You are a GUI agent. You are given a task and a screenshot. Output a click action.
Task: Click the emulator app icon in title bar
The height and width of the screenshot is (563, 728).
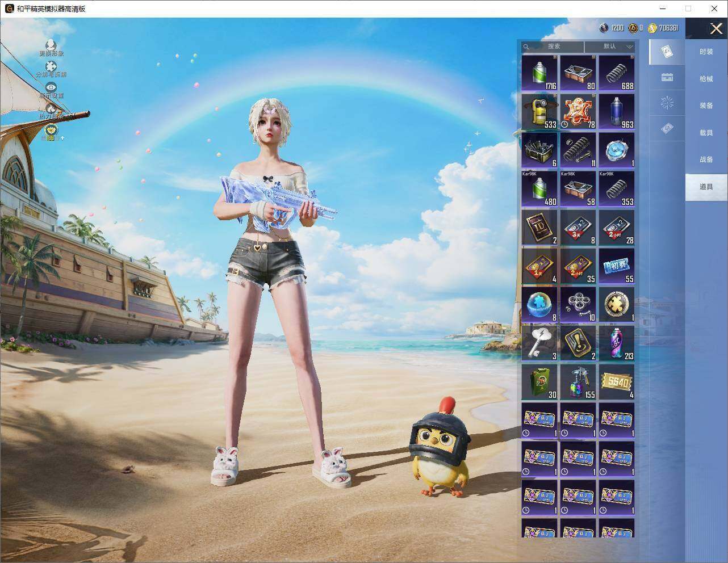click(10, 9)
